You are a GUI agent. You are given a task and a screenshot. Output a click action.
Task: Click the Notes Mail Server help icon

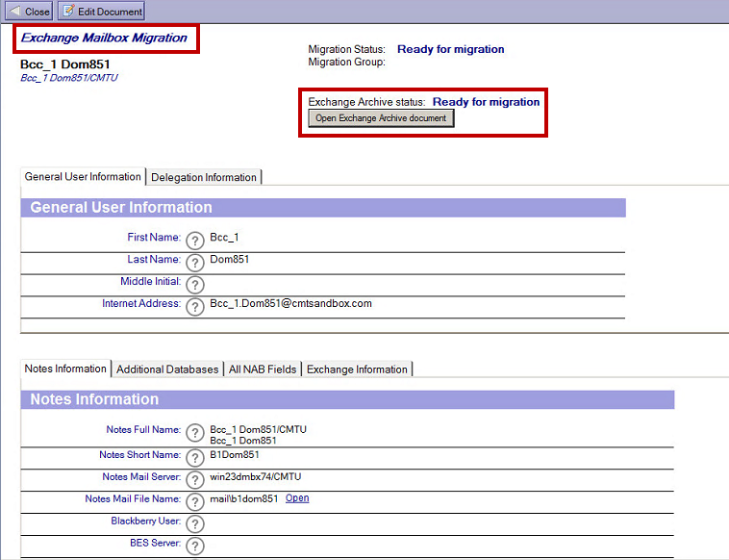pyautogui.click(x=195, y=480)
